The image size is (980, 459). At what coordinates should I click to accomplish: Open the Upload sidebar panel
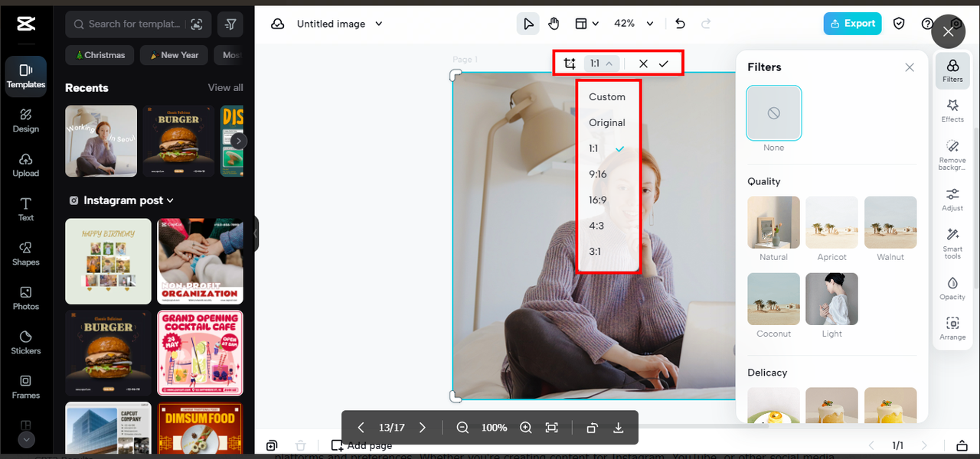click(x=25, y=165)
